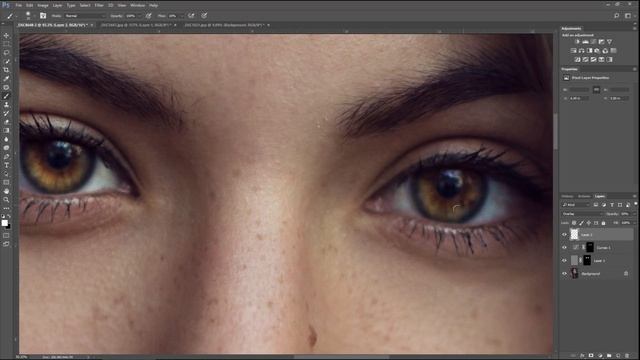Hide the Background layer
This screenshot has width=640, height=360.
[564, 273]
